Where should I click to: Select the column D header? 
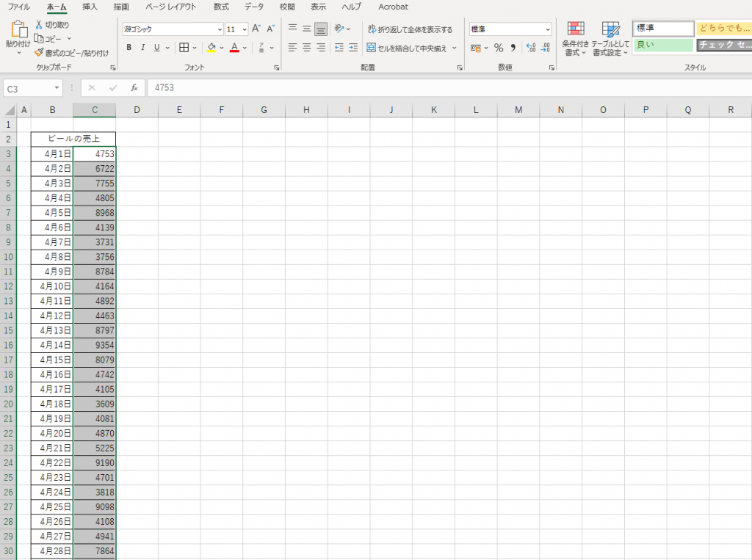tap(137, 110)
